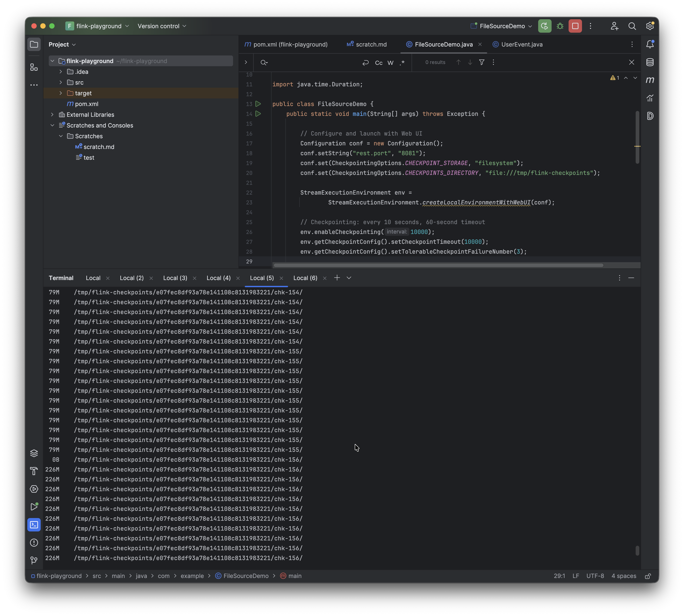
Task: Open the layered stack tool window
Action: click(34, 453)
